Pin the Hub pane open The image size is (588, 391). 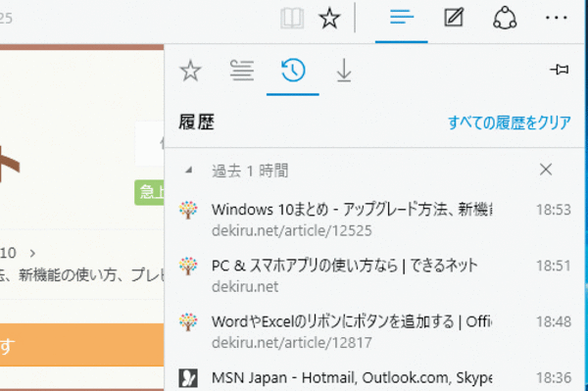pyautogui.click(x=560, y=70)
